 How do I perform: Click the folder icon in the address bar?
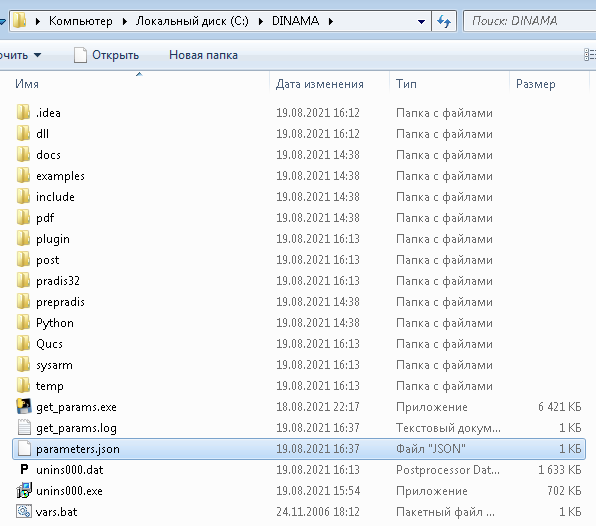(19, 21)
